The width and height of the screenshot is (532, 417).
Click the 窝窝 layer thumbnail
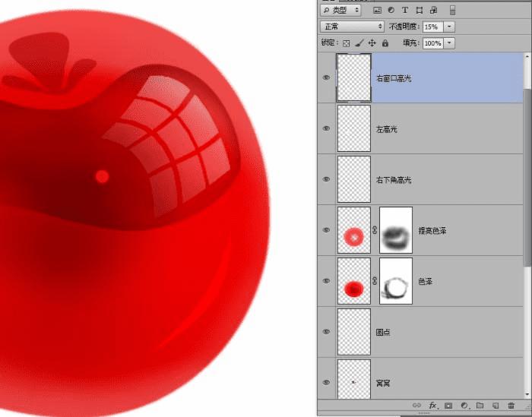tap(354, 379)
